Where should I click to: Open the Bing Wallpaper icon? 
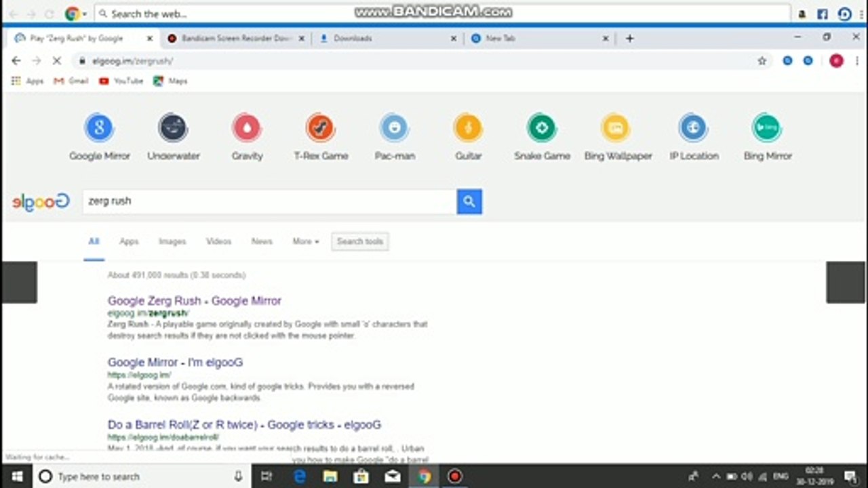[x=616, y=127]
